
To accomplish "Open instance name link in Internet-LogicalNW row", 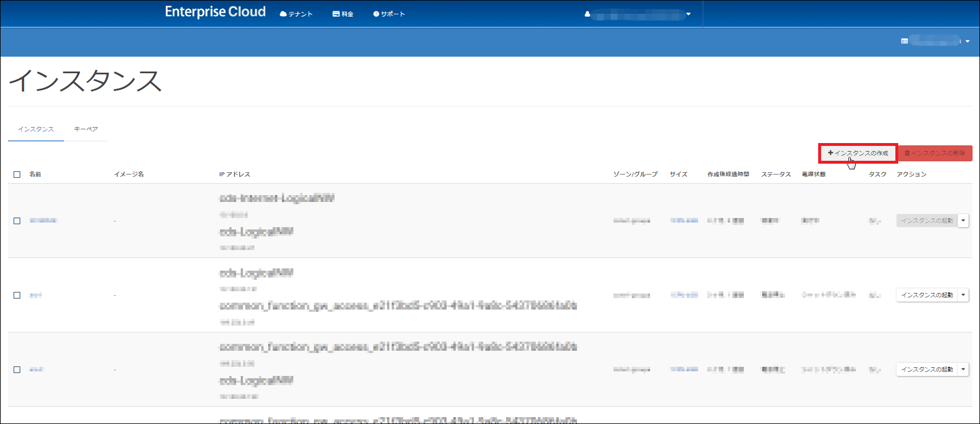I will (x=43, y=220).
